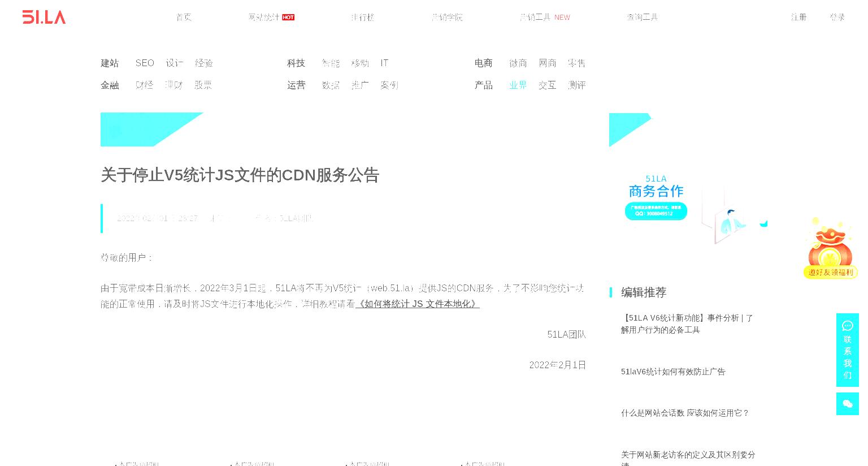Select the 微商 subcategory

518,63
